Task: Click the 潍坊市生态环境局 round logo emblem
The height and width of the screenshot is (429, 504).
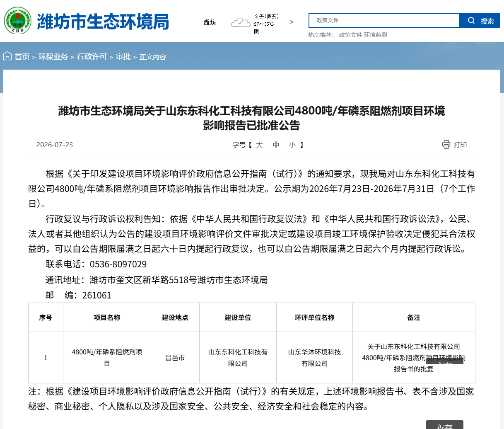Action: click(x=17, y=20)
